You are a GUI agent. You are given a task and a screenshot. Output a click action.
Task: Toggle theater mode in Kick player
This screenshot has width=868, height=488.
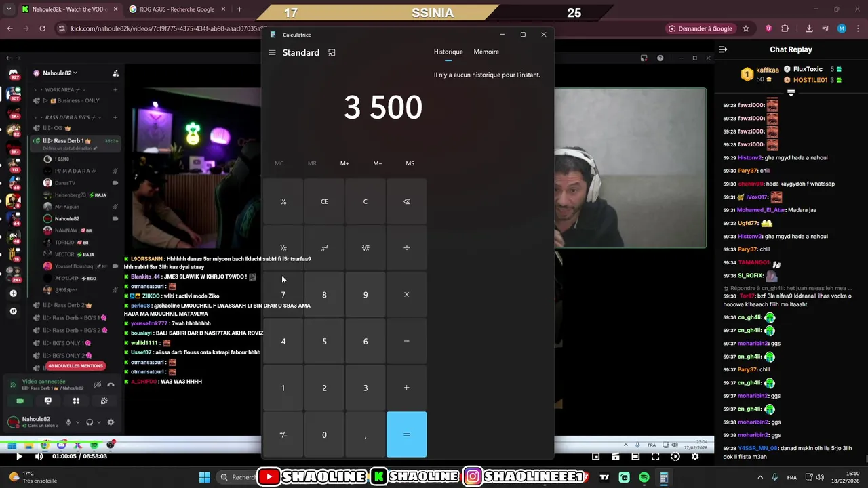tap(635, 457)
